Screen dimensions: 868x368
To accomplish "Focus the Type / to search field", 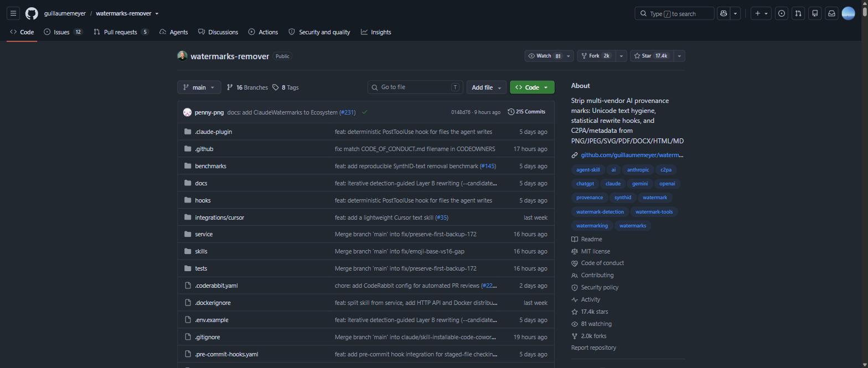I will (x=674, y=13).
